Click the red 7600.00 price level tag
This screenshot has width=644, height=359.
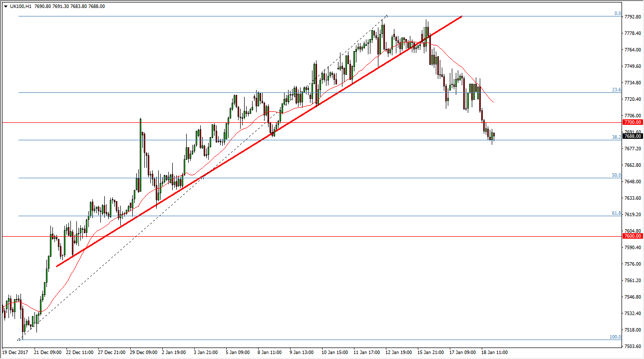point(632,236)
